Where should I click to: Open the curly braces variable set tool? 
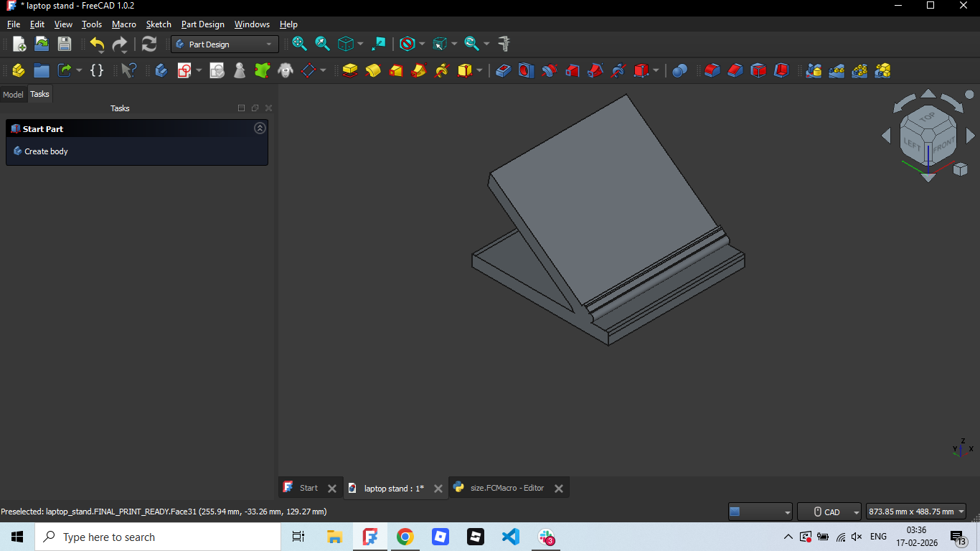point(97,70)
